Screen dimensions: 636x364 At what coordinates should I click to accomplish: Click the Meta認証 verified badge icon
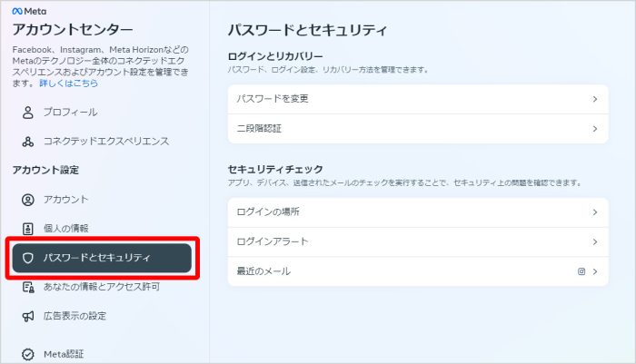tap(27, 354)
